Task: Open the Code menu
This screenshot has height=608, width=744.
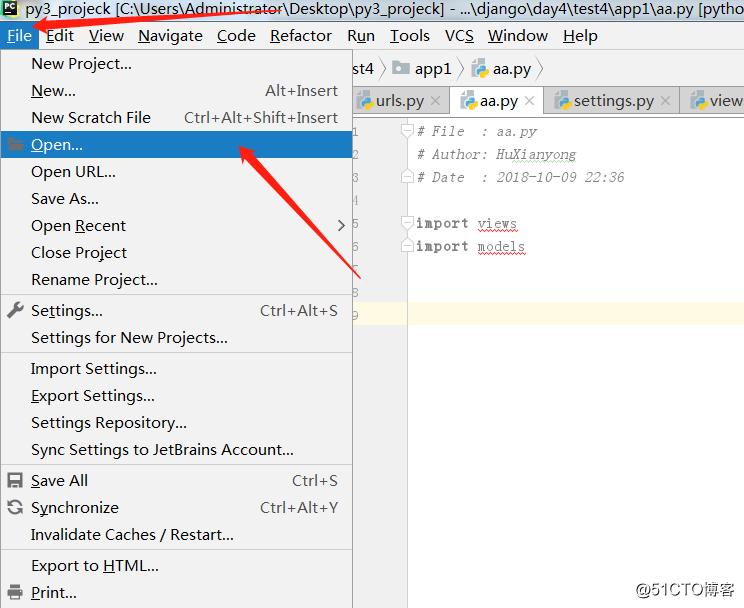Action: click(x=236, y=36)
